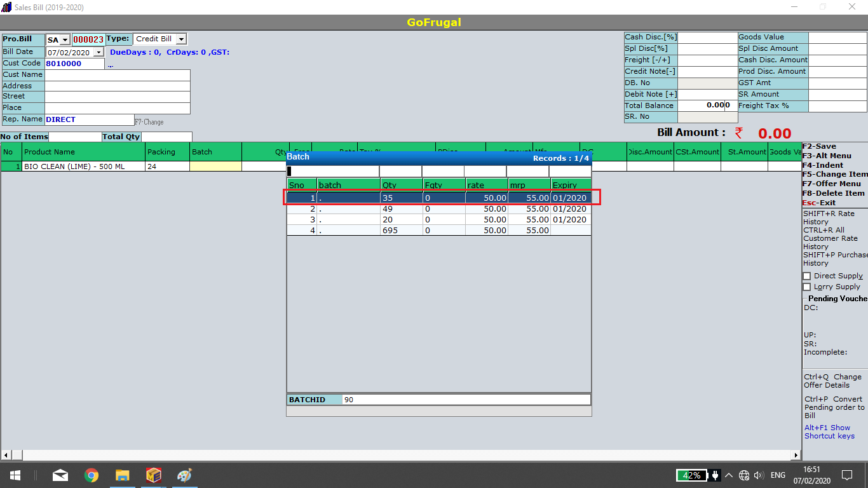
Task: Open the notification center icon
Action: pyautogui.click(x=846, y=475)
